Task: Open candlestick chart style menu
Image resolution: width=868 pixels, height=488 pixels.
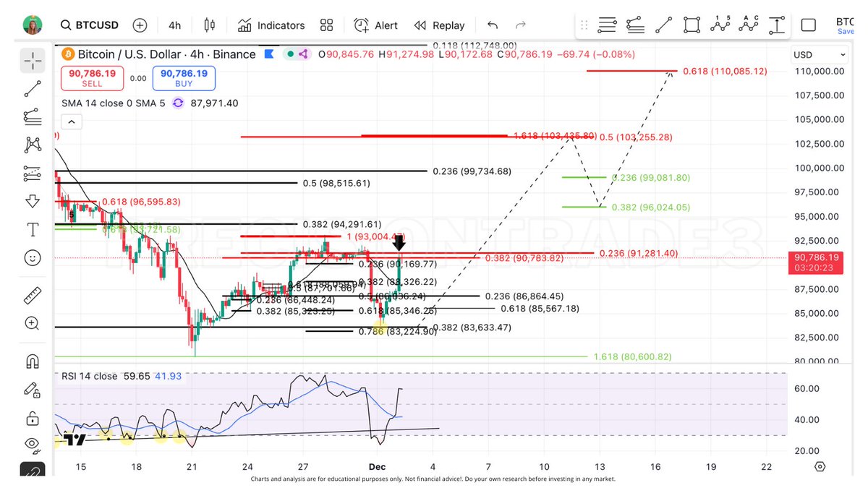Action: (210, 25)
